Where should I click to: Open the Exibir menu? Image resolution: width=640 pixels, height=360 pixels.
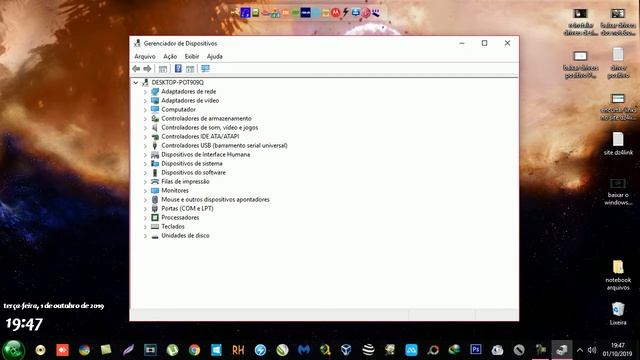192,56
